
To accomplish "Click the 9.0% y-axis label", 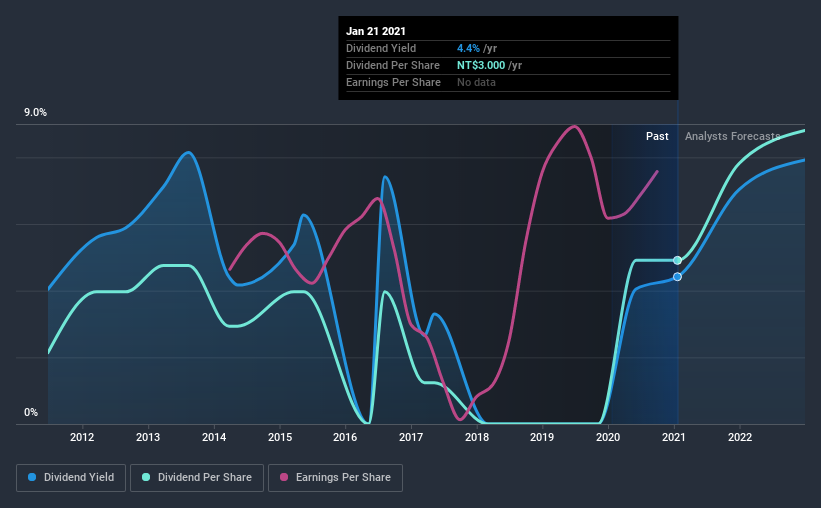I will [x=35, y=113].
